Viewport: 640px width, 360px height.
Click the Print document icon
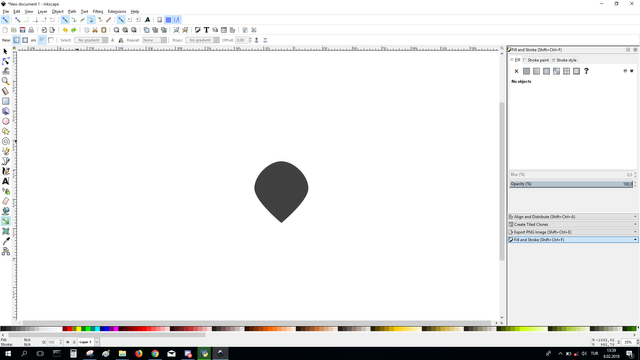tap(31, 30)
